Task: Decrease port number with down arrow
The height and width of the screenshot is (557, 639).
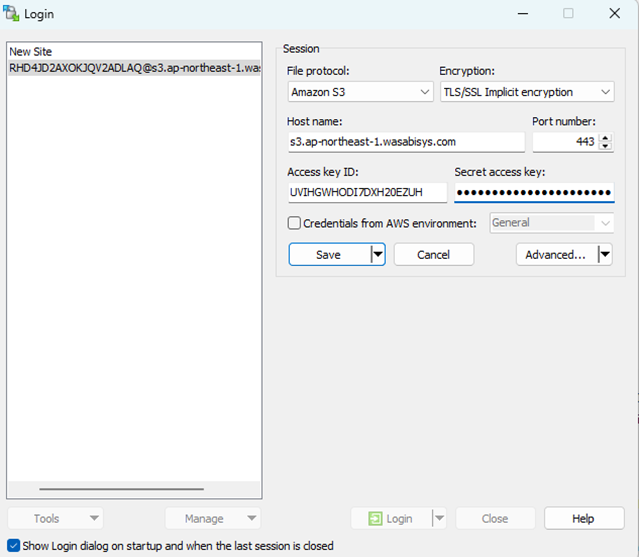Action: [605, 147]
